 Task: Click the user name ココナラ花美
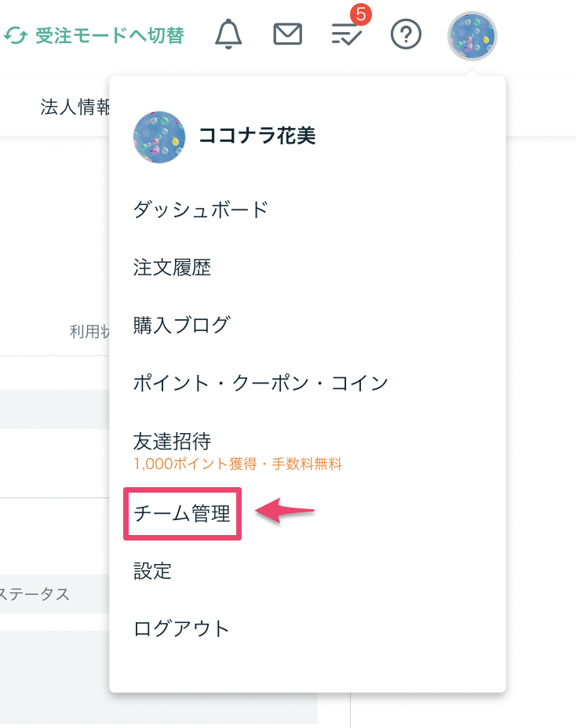pos(257,136)
